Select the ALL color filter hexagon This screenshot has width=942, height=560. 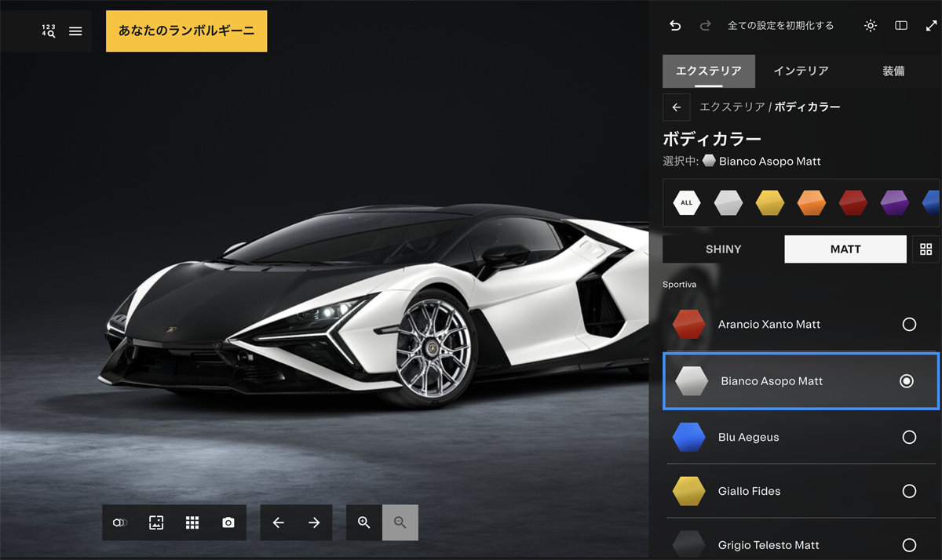click(687, 202)
